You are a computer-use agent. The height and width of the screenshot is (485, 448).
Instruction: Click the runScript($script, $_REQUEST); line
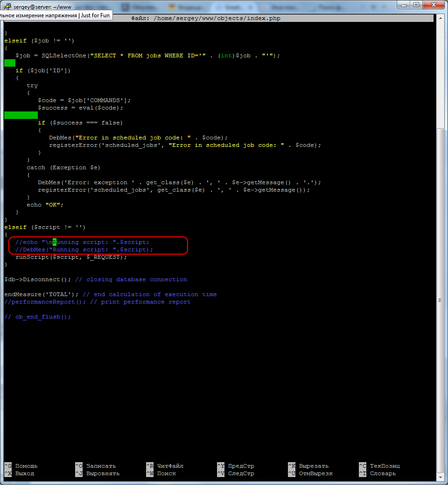pos(71,257)
